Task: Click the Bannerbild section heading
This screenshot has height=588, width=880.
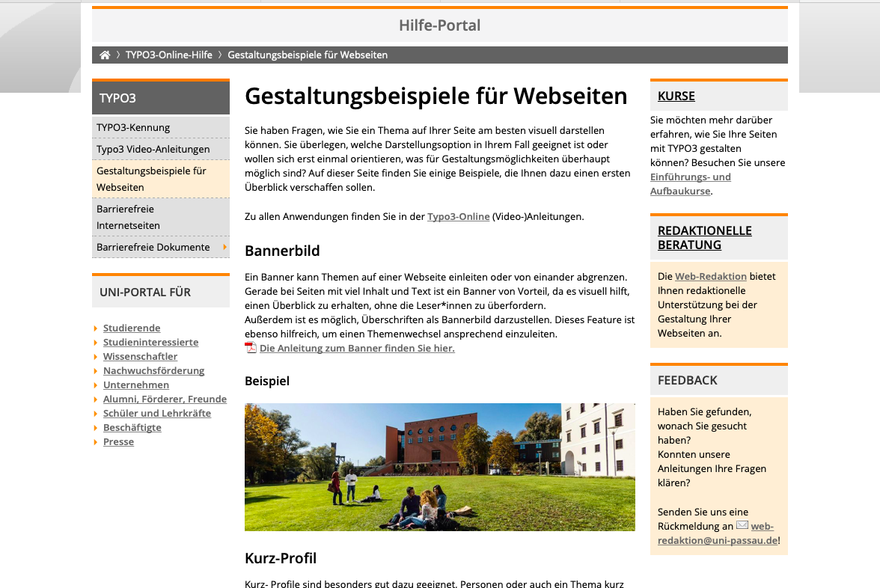Action: [281, 251]
